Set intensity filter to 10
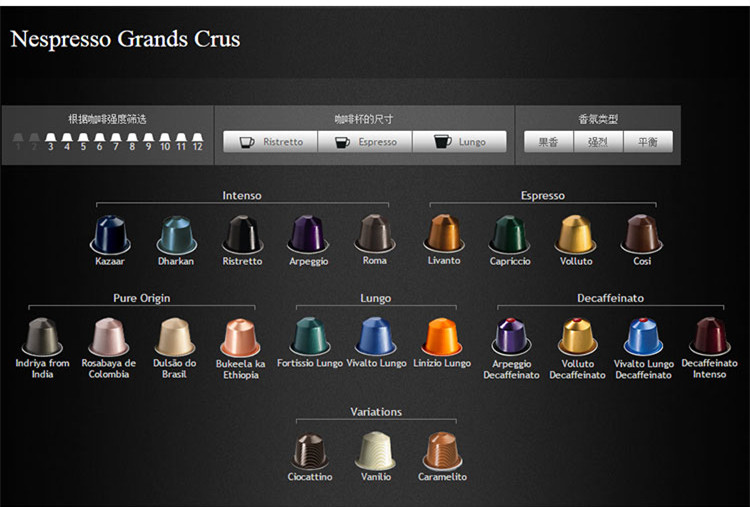Viewport: 750px width, 507px height. point(165,142)
